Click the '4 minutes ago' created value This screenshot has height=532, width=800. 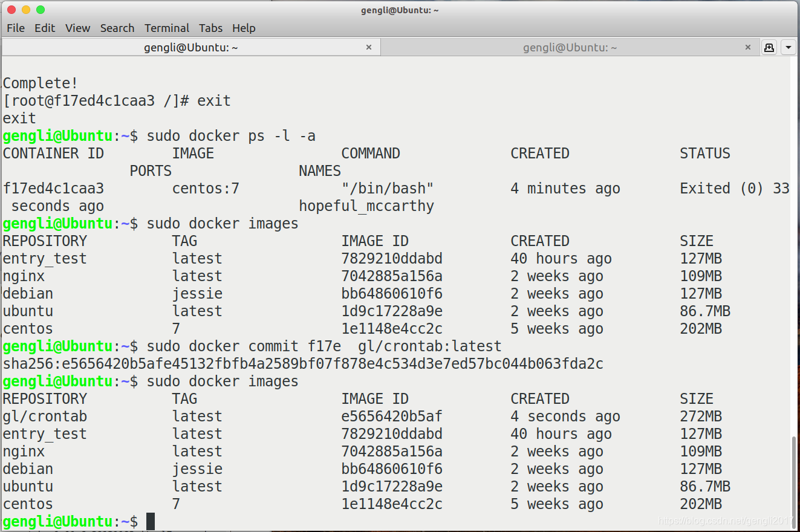click(565, 189)
